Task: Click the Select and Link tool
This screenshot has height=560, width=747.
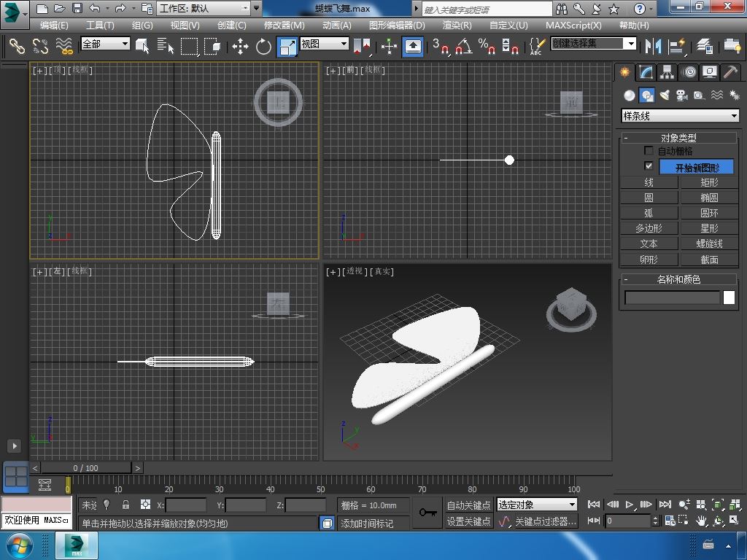Action: pos(17,47)
